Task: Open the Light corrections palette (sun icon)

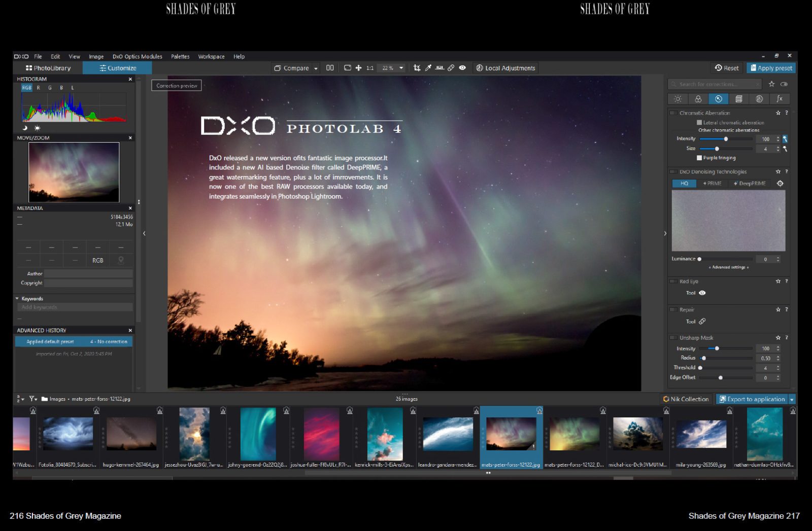Action: tap(678, 99)
